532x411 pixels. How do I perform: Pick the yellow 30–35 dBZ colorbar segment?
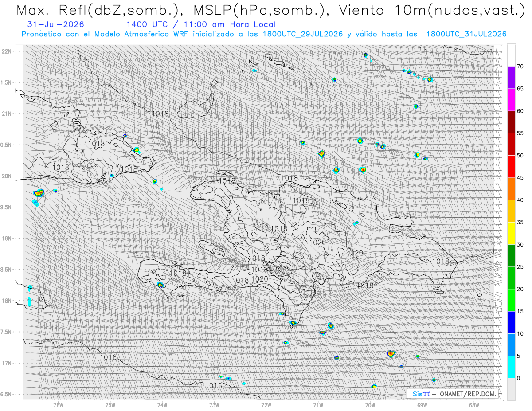coord(511,233)
